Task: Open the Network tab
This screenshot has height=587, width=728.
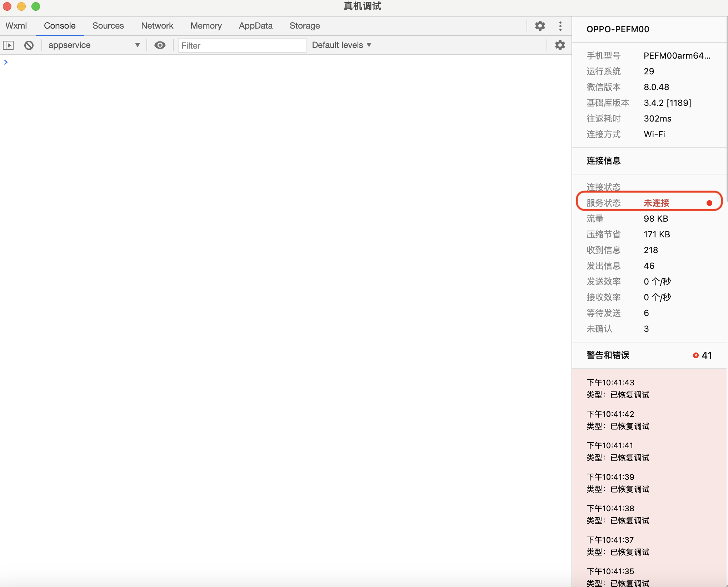Action: tap(157, 26)
